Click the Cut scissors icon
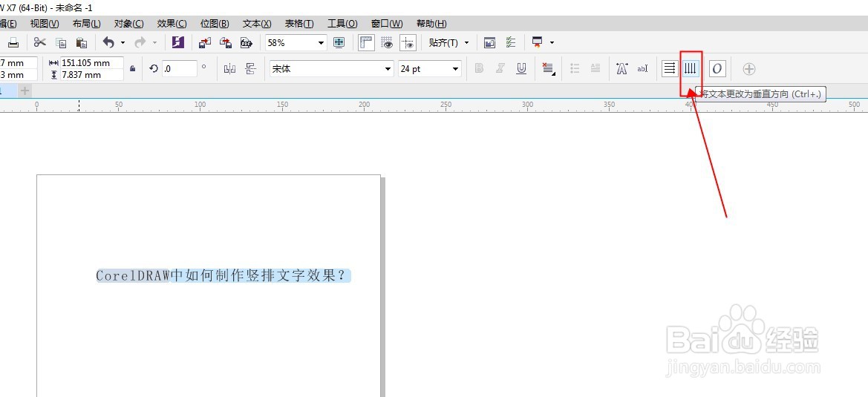 [40, 42]
